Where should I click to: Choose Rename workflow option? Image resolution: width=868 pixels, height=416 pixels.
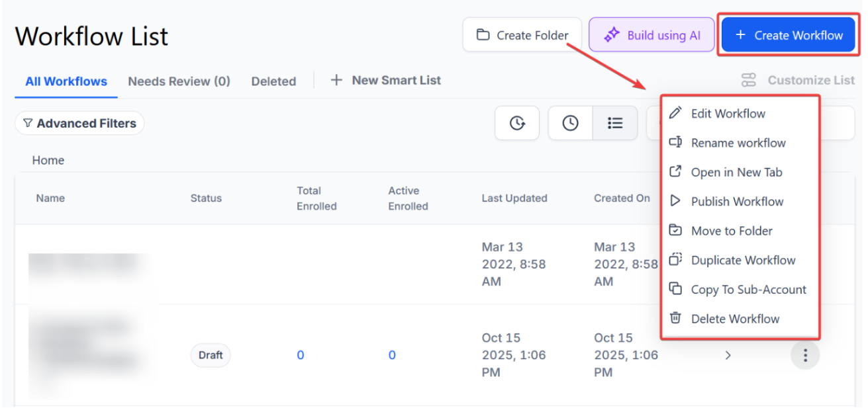[738, 143]
